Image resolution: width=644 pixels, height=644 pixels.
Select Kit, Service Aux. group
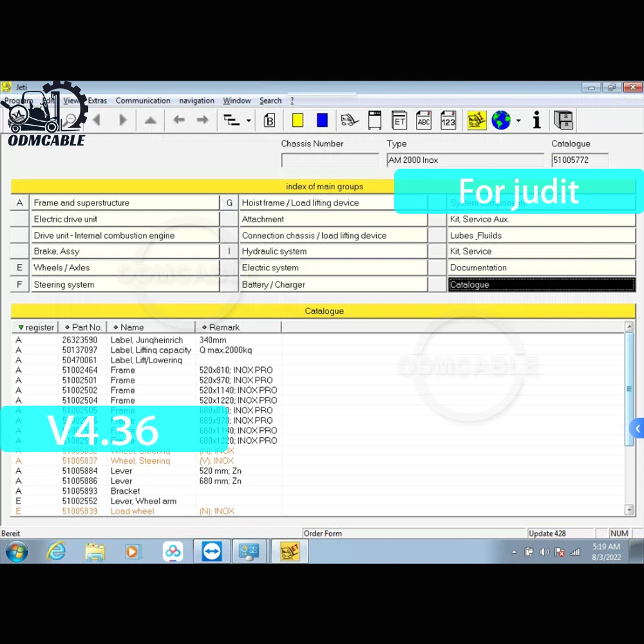542,220
